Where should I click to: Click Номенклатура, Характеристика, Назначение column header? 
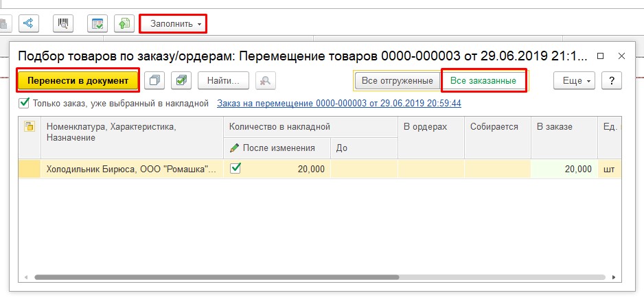(x=132, y=137)
